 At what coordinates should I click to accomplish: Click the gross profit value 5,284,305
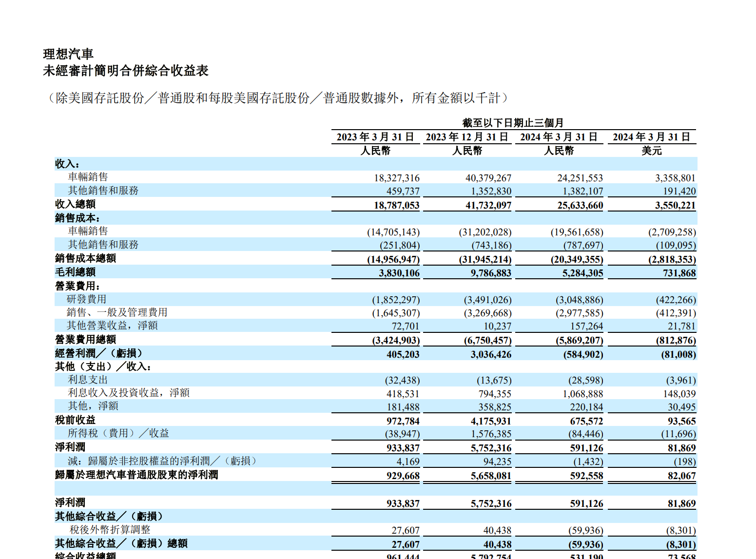point(583,273)
